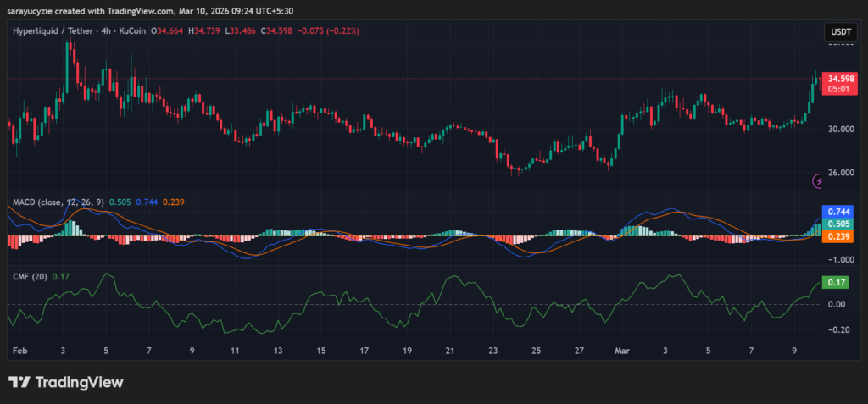The width and height of the screenshot is (868, 404).
Task: Click date 13 on the time axis
Action: tap(278, 350)
